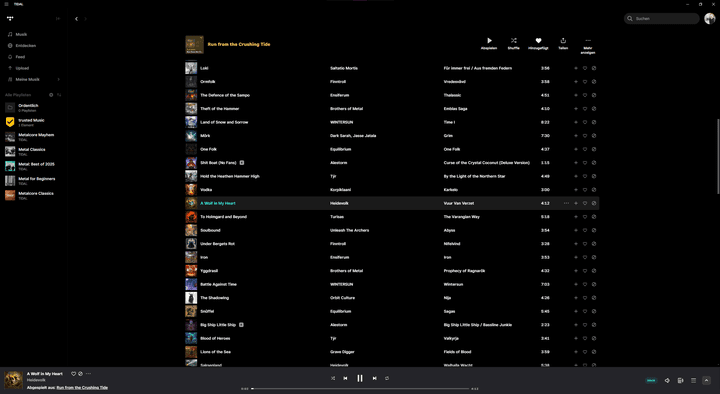The image size is (720, 394).
Task: Click the block icon next to now-playing title
Action: point(80,374)
